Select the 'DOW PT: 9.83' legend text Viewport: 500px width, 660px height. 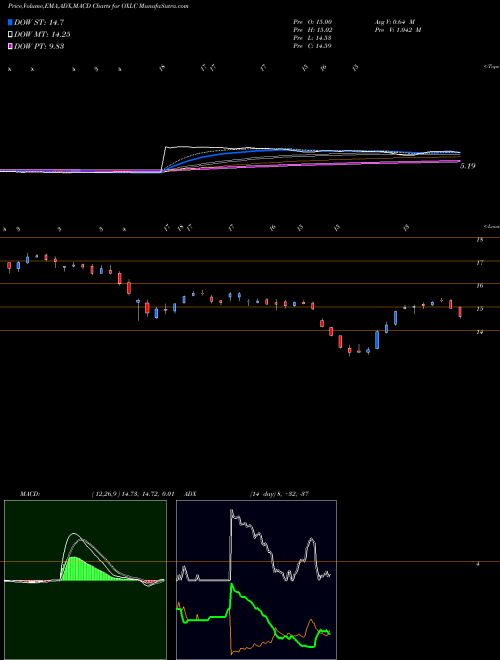click(39, 46)
